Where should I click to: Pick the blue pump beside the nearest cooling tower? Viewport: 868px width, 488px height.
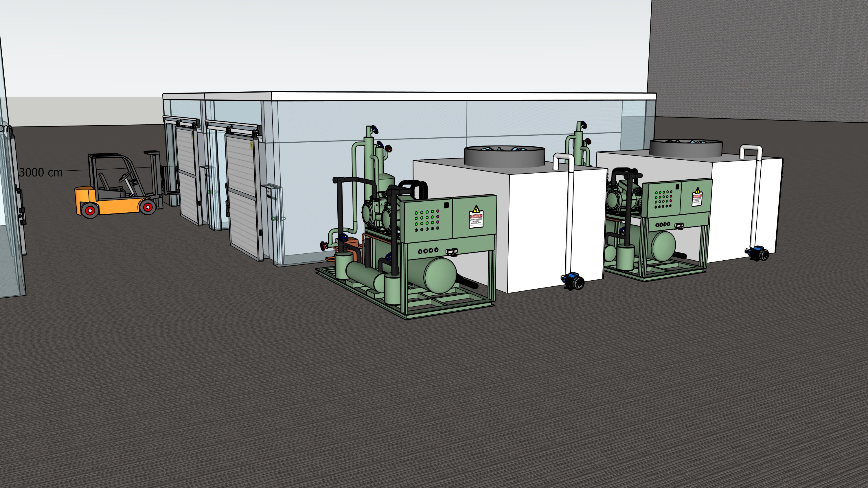[x=573, y=281]
